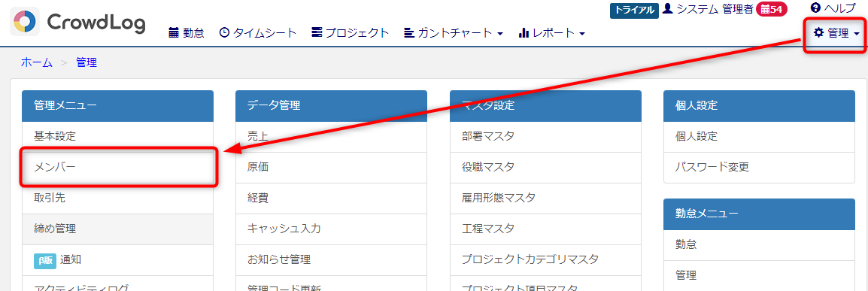Click the 管理 breadcrumb link
Image resolution: width=868 pixels, height=291 pixels.
[86, 62]
